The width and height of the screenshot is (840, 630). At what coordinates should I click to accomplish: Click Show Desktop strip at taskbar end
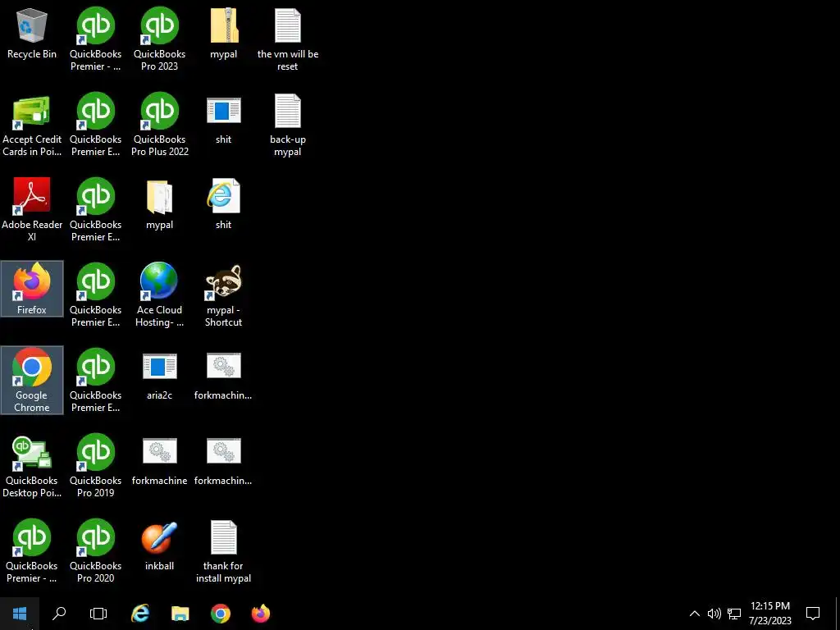[x=838, y=614]
